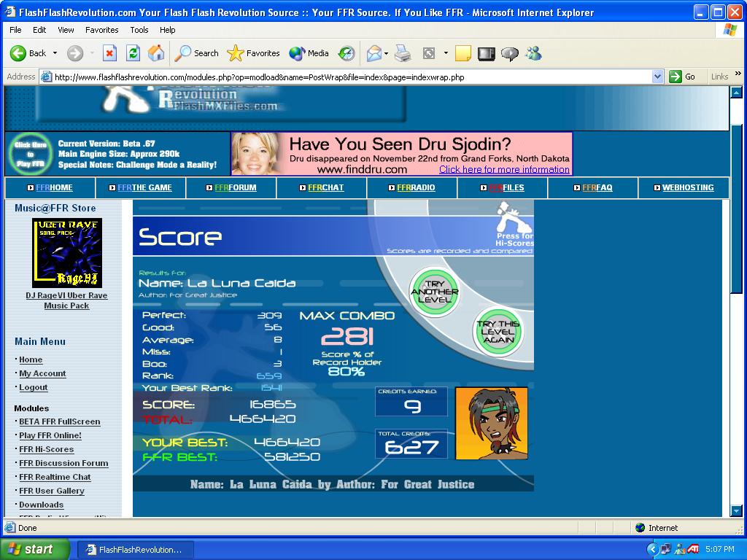This screenshot has height=560, width=747.
Task: Open the History toolbar icon
Action: pos(347,53)
